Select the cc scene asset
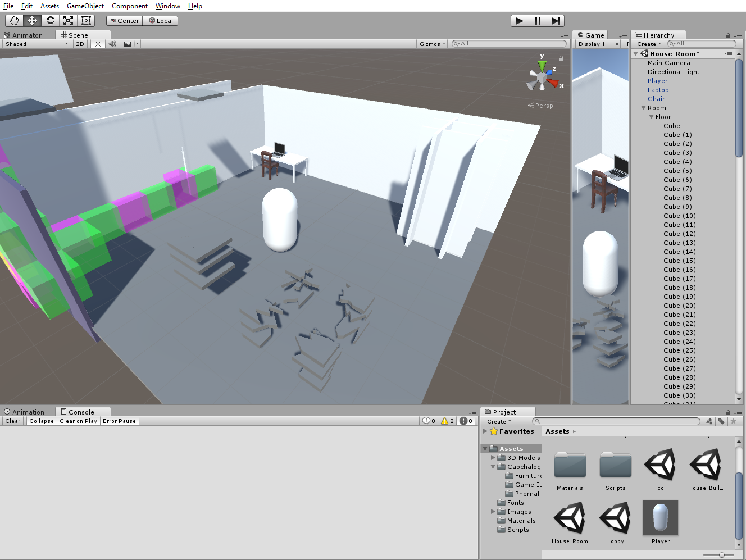746x560 pixels. (661, 470)
